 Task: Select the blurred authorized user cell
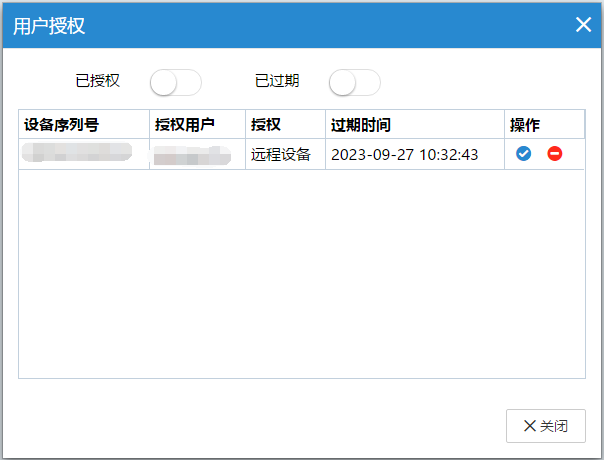pos(197,155)
